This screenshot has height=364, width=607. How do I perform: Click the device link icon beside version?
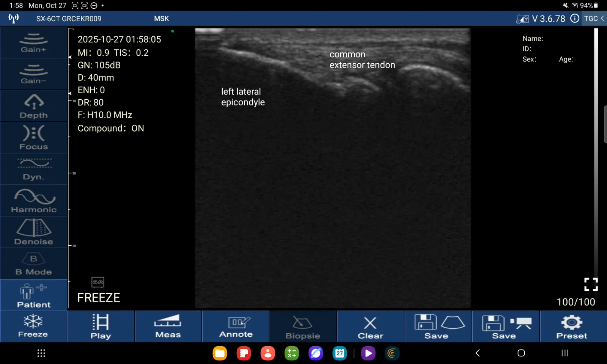tap(522, 19)
